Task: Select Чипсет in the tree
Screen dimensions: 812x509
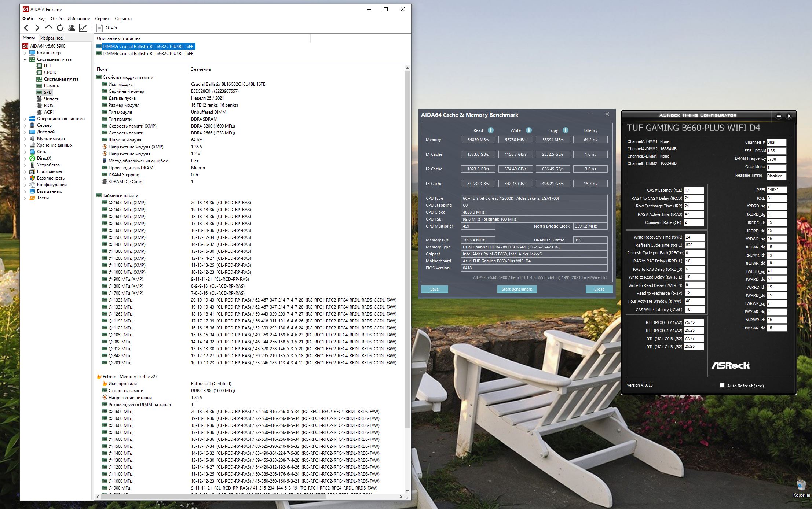Action: click(x=51, y=99)
